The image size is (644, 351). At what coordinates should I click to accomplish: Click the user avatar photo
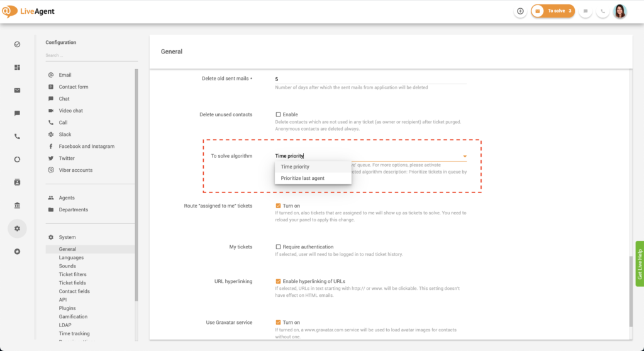pos(620,11)
